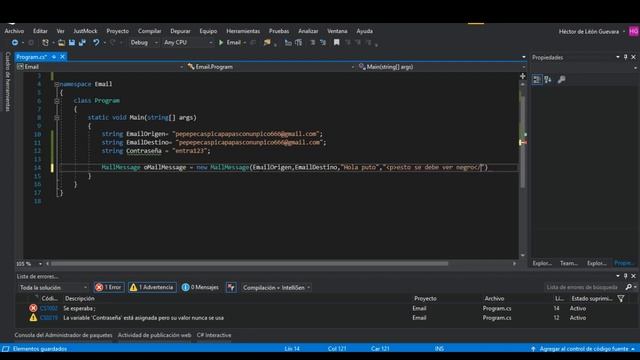Screen dimensions: 640x360
Task: Collapse the Main method block
Action: click(x=57, y=118)
